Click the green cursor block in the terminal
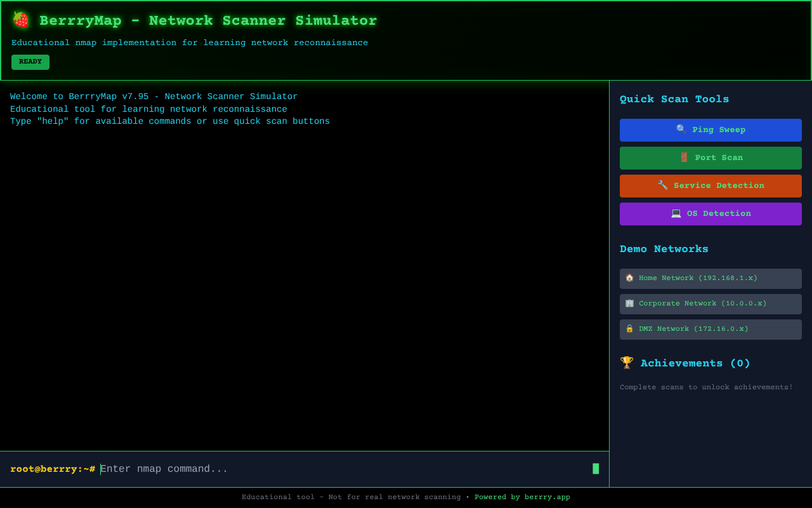812x508 pixels. point(596,468)
